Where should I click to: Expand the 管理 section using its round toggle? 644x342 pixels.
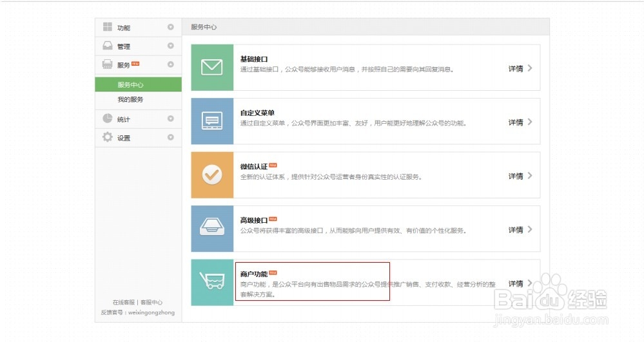(x=170, y=46)
